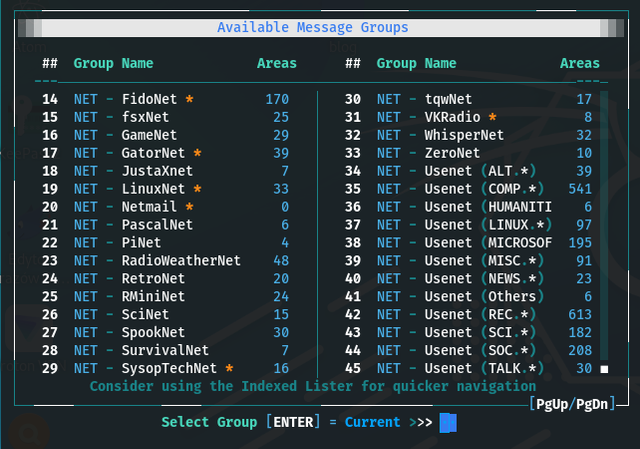Viewport: 640px width, 449px height.
Task: Select Usenet (ALT.*) group
Action: tap(469, 171)
